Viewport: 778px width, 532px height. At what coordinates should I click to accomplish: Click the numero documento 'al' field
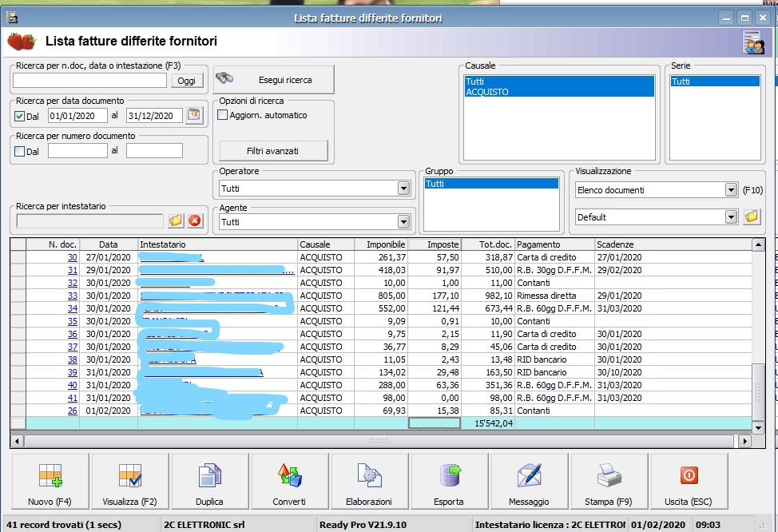pos(154,151)
